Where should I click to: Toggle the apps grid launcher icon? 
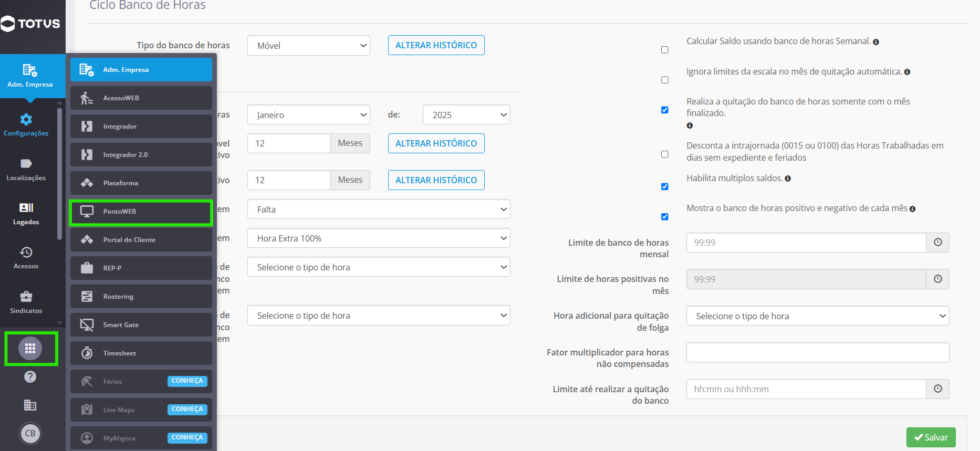point(30,348)
